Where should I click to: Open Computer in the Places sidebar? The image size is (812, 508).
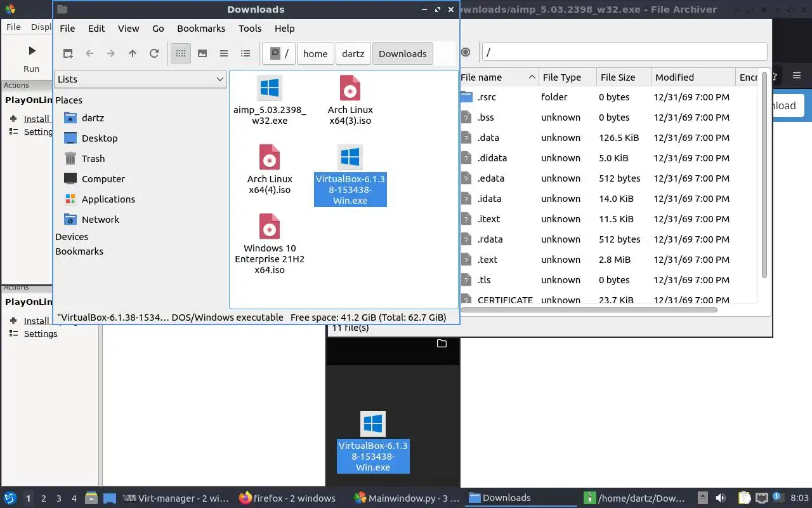click(103, 179)
